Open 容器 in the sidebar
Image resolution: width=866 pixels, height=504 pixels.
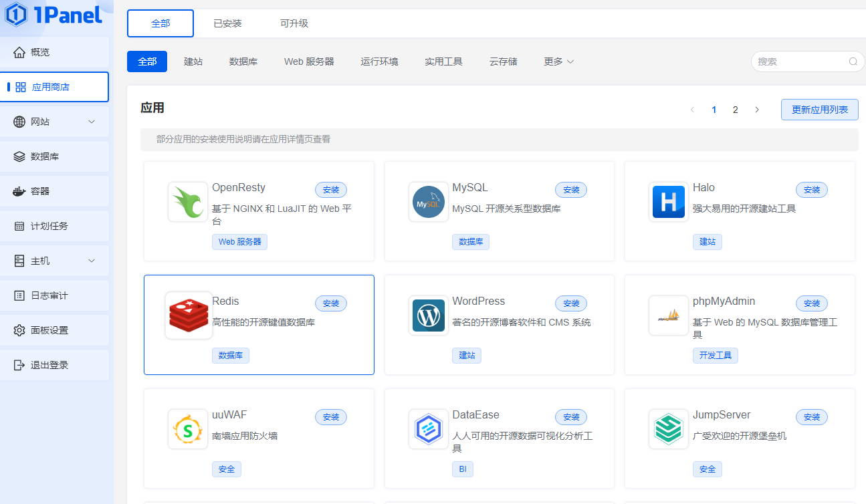(x=55, y=191)
